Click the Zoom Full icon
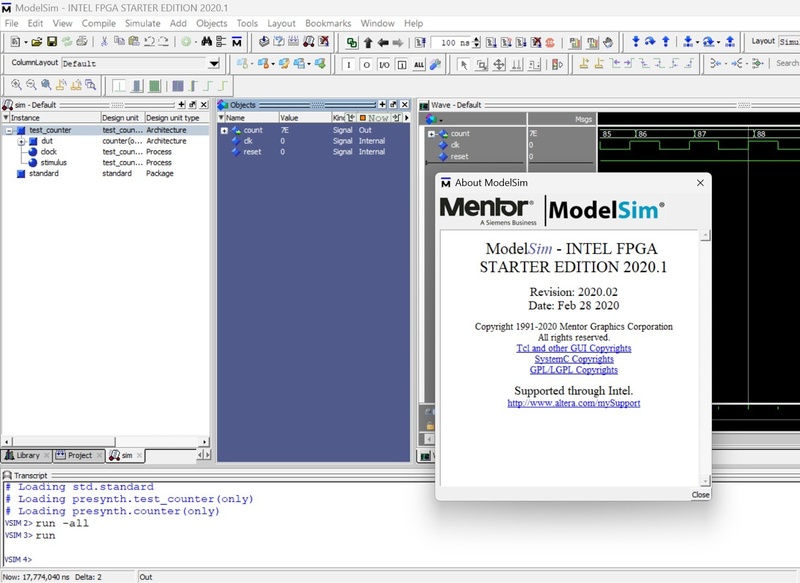Viewport: 800px width, 583px height. pos(46,85)
